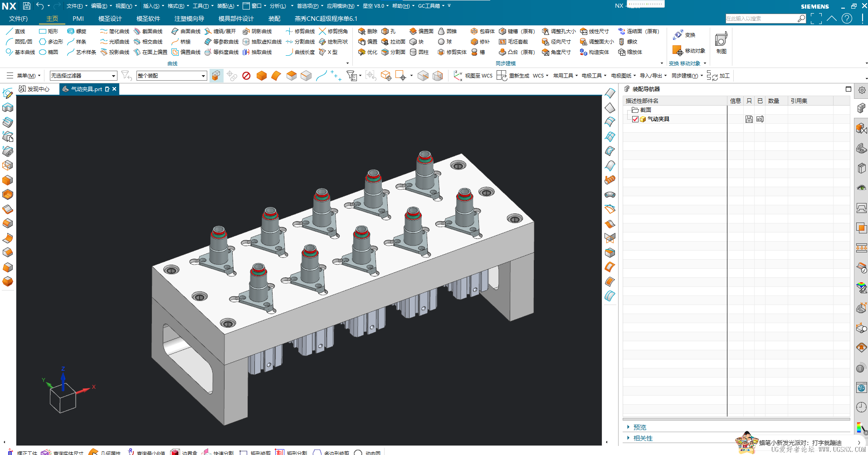Viewport: 868px width, 455px height.
Task: Open the 装配 ribbon tab
Action: [274, 19]
